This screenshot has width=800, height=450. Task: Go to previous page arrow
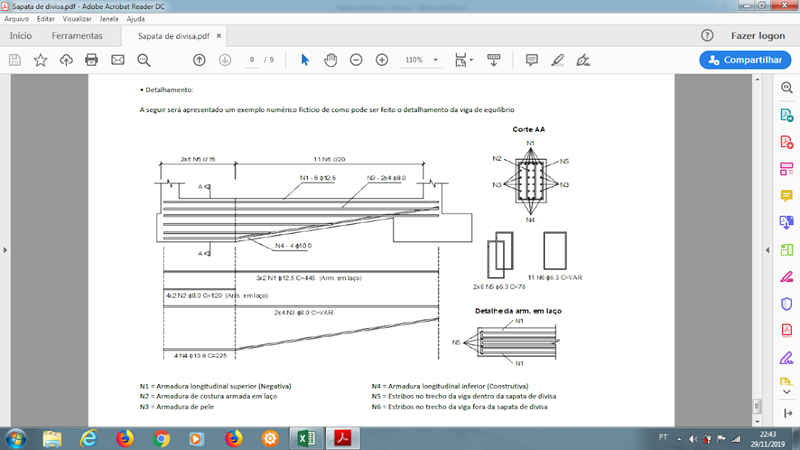pyautogui.click(x=199, y=60)
